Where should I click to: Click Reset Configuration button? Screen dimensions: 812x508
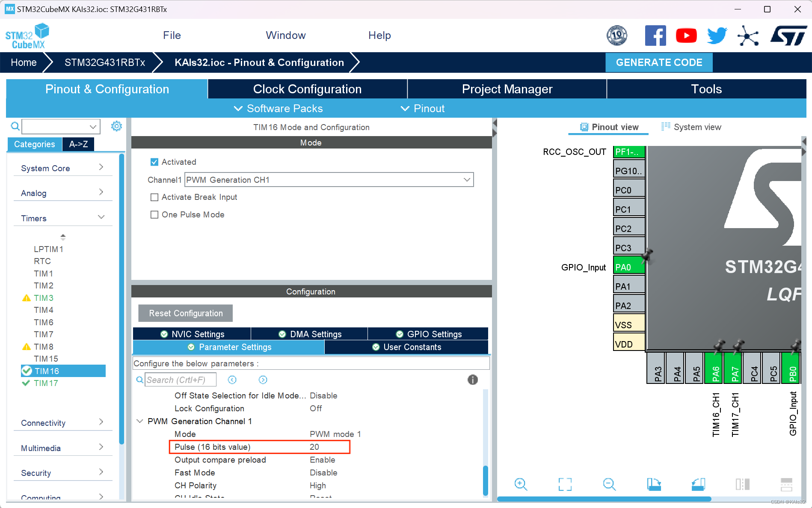pos(186,313)
